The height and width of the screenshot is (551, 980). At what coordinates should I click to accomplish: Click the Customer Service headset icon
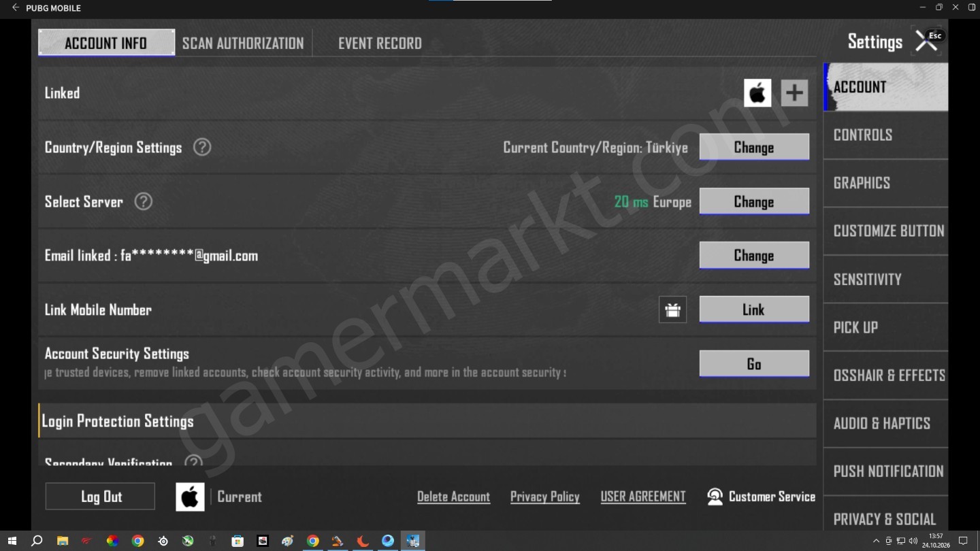[715, 497]
